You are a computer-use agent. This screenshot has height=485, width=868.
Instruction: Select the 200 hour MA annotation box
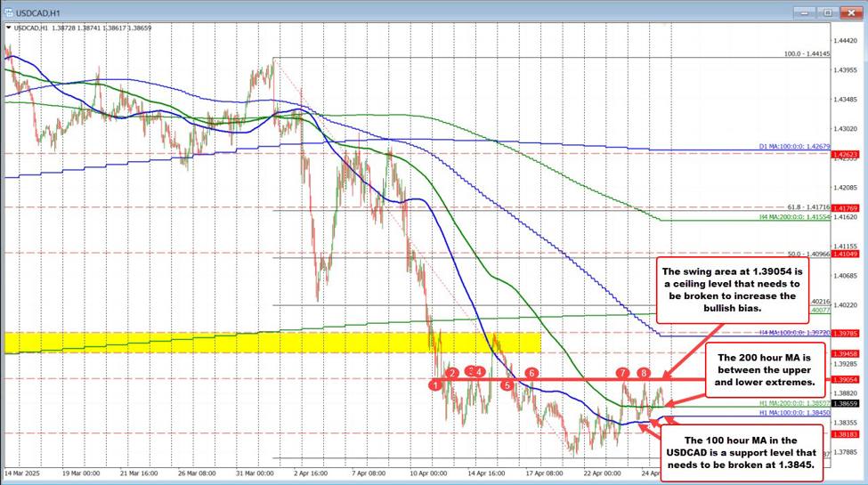pyautogui.click(x=759, y=368)
